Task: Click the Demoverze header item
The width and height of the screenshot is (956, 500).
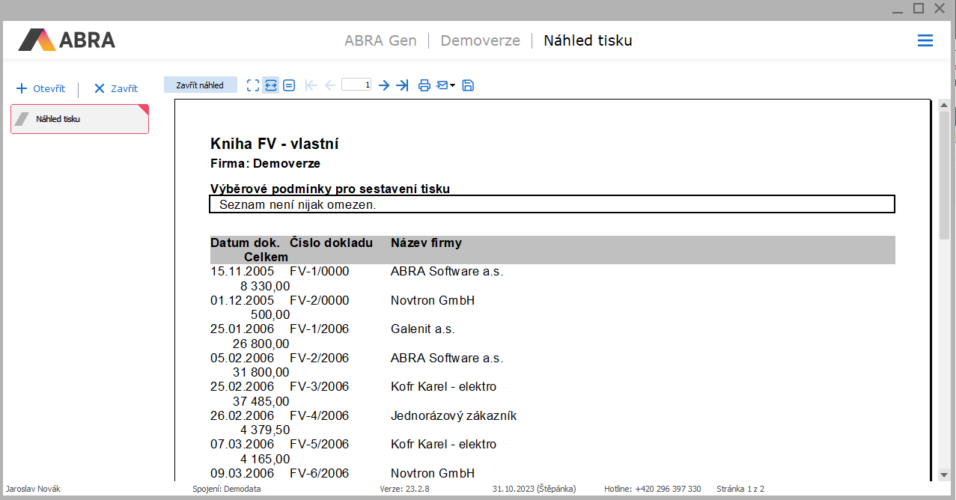Action: tap(480, 41)
